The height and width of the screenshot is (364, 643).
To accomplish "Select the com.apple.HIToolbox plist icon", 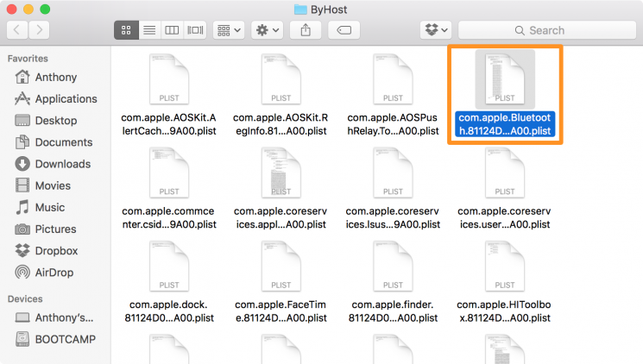I will click(x=505, y=266).
